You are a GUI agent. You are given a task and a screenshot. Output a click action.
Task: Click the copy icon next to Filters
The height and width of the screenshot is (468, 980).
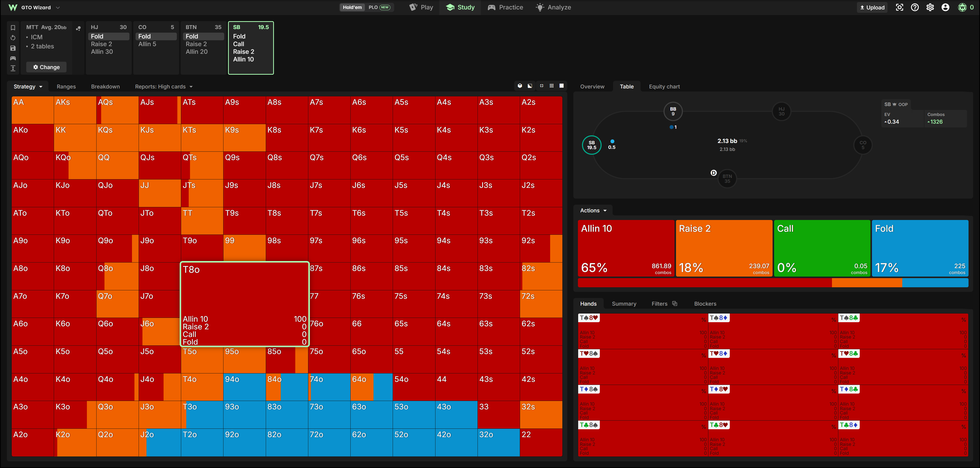(674, 304)
